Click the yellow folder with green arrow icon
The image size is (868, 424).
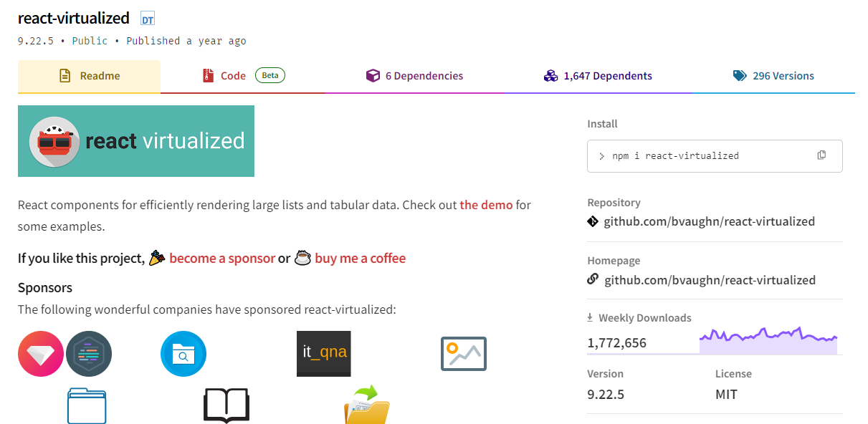(x=367, y=405)
